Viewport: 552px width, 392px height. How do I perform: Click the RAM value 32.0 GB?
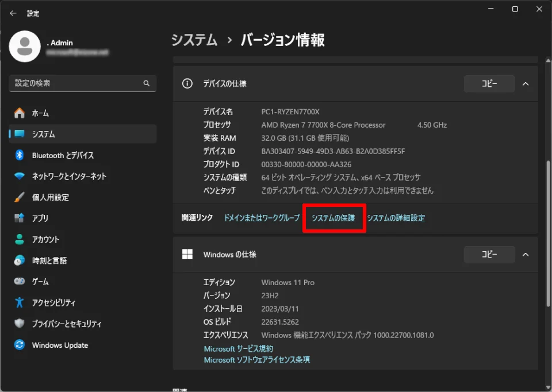pyautogui.click(x=305, y=138)
